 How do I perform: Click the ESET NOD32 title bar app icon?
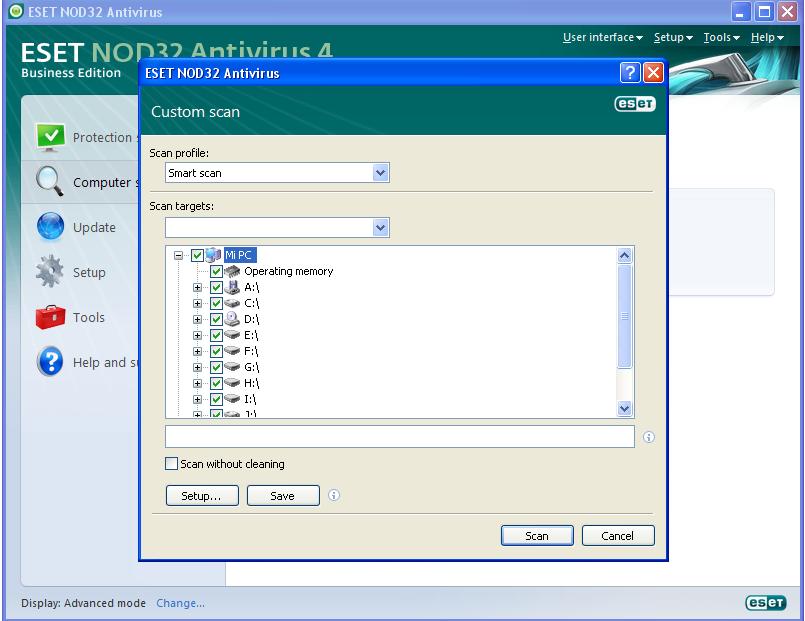[x=16, y=11]
